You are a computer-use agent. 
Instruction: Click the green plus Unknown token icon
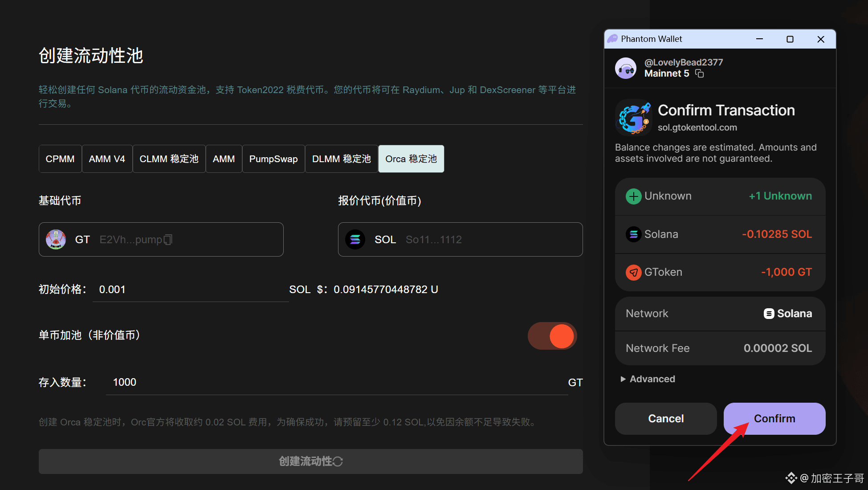(633, 196)
